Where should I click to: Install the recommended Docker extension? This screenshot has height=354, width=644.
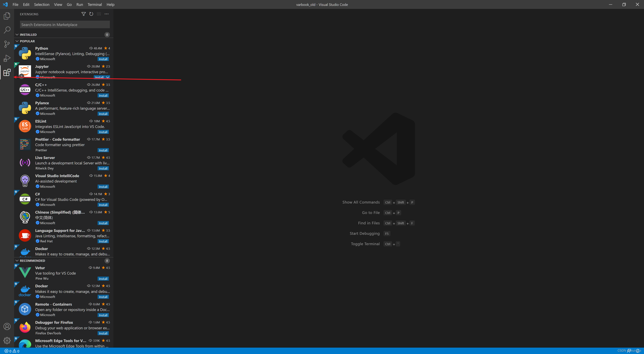click(x=103, y=297)
